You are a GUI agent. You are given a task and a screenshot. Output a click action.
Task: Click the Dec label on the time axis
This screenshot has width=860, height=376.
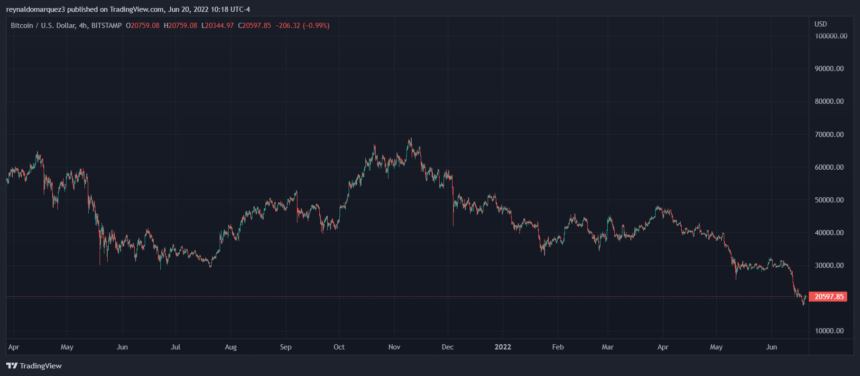(448, 347)
